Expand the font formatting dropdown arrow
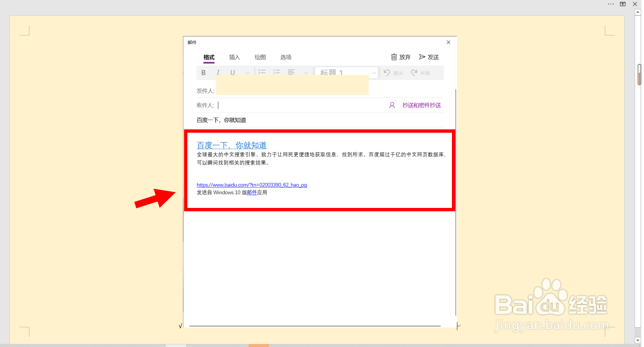The image size is (644, 347). point(247,73)
